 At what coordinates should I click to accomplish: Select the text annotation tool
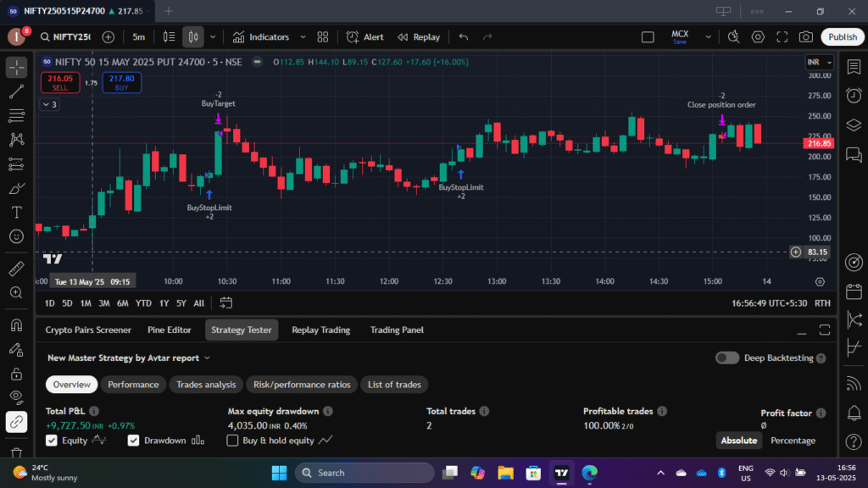point(17,213)
